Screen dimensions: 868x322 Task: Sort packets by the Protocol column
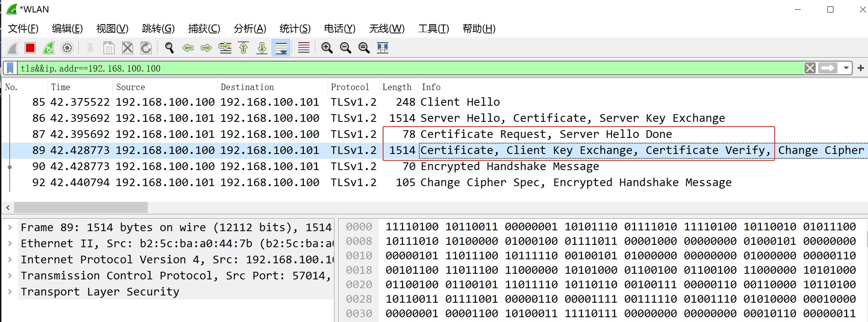tap(354, 87)
